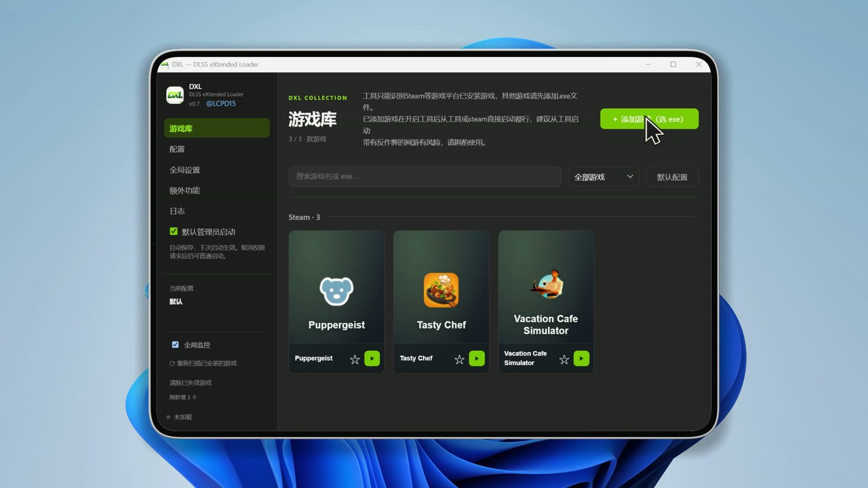
Task: Click the 添加游戏 (选 exe) button
Action: 649,119
